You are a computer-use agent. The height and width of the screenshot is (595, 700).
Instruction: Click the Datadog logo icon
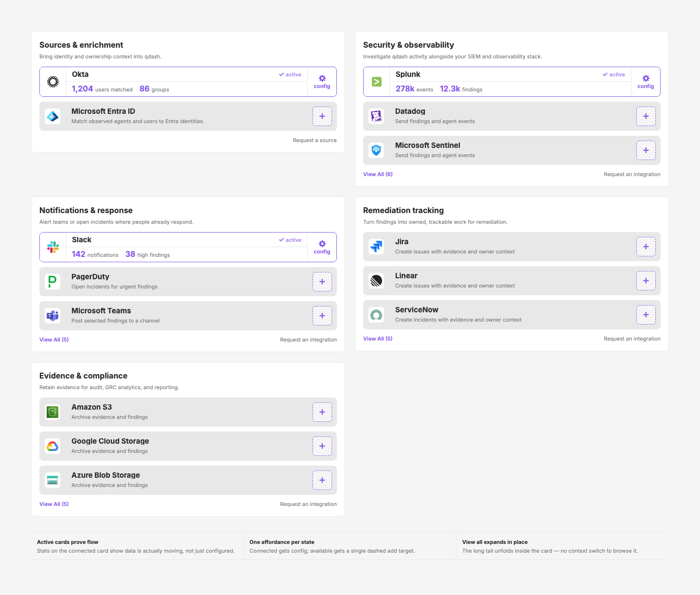(376, 116)
